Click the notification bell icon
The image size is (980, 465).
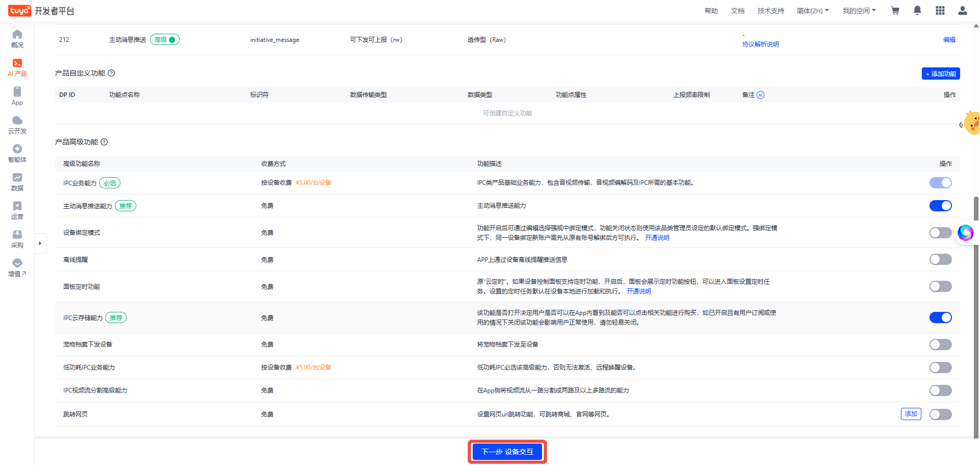(917, 11)
